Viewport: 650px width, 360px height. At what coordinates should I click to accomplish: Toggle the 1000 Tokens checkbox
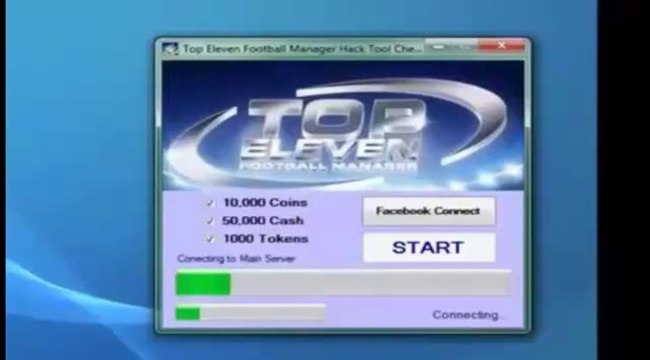point(210,239)
